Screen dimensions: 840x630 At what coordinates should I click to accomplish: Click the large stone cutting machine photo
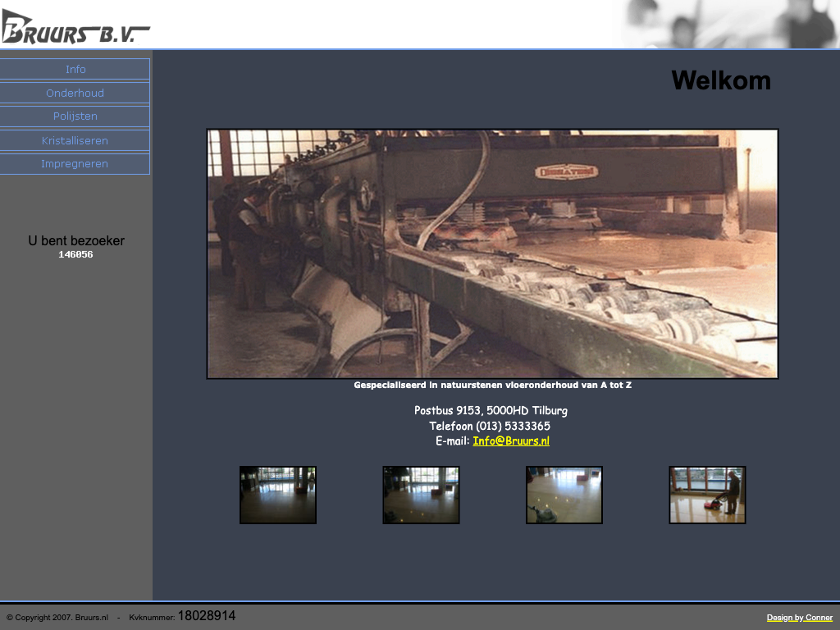(x=492, y=253)
